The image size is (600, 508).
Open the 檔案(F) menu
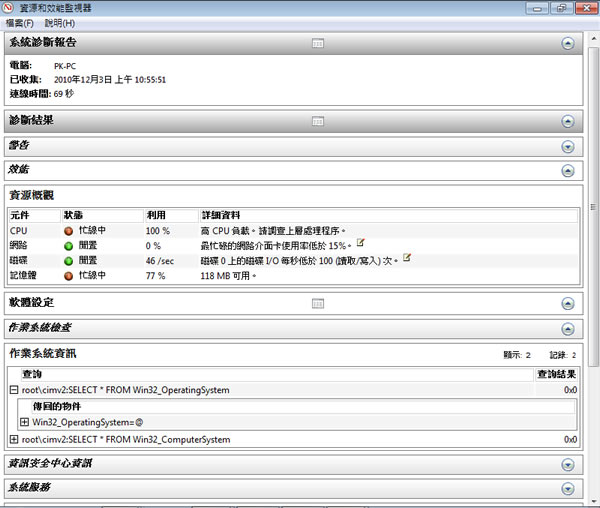(x=20, y=22)
